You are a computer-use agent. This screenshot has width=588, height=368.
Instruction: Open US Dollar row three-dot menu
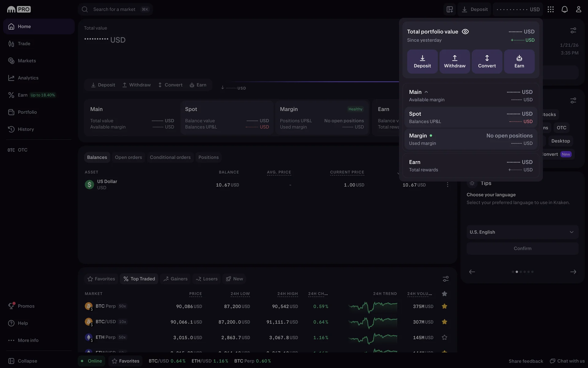point(447,185)
